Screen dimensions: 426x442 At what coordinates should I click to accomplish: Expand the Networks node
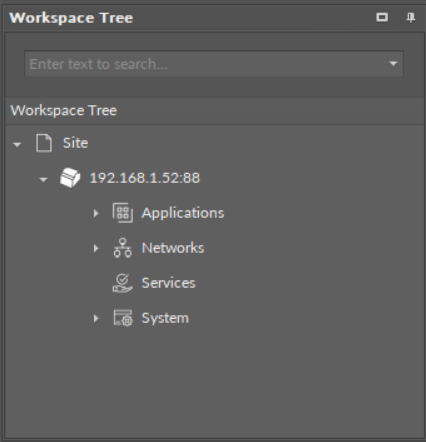tap(96, 248)
